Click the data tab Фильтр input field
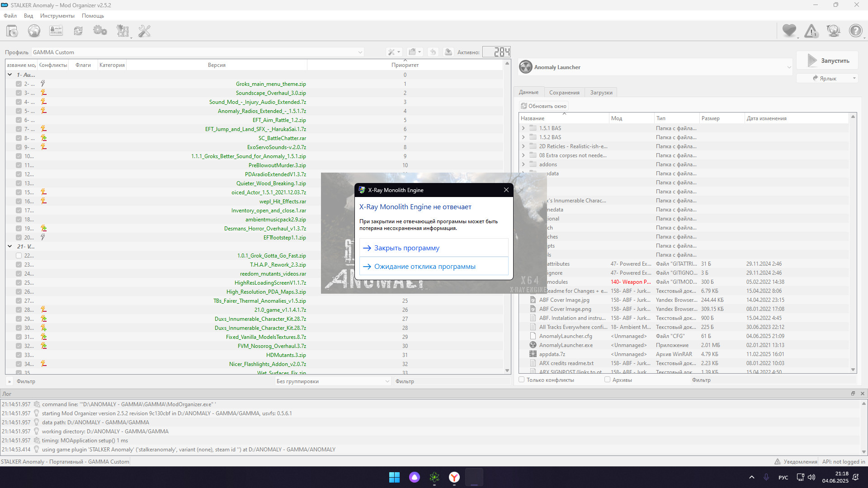Screen dimensions: 868x488 click(773, 380)
